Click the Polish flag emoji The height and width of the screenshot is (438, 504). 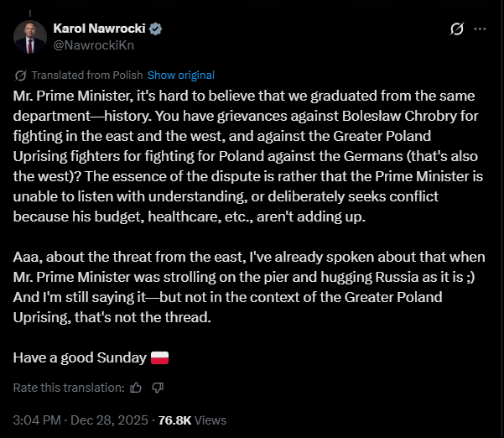pyautogui.click(x=159, y=358)
